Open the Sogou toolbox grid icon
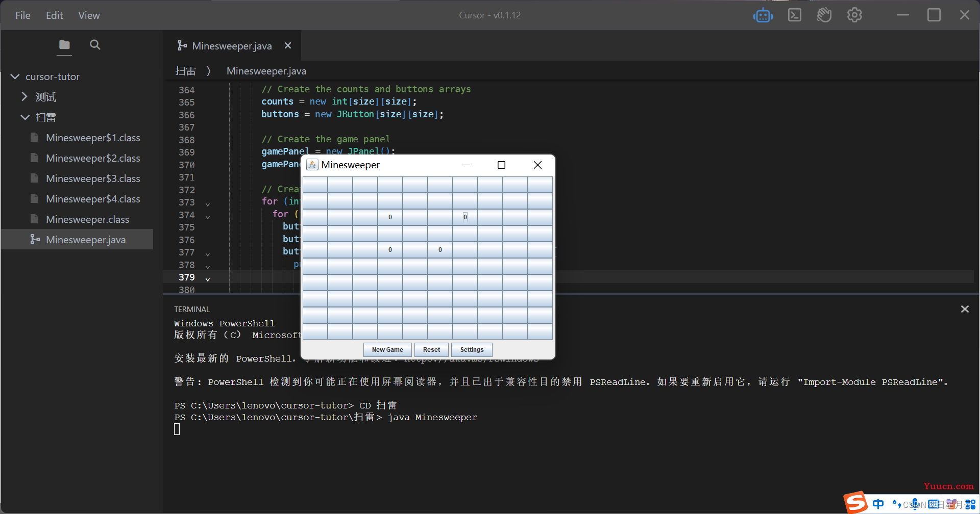The height and width of the screenshot is (514, 980). [970, 504]
